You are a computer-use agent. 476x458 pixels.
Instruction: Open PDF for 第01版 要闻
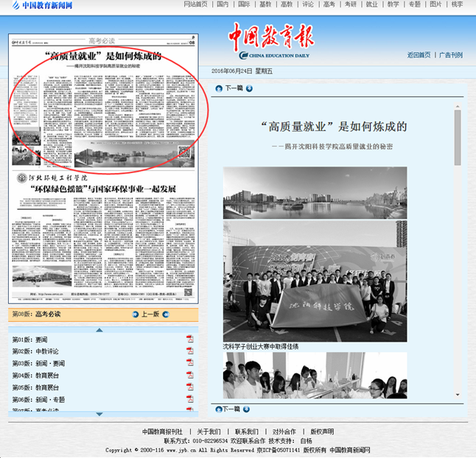(189, 339)
